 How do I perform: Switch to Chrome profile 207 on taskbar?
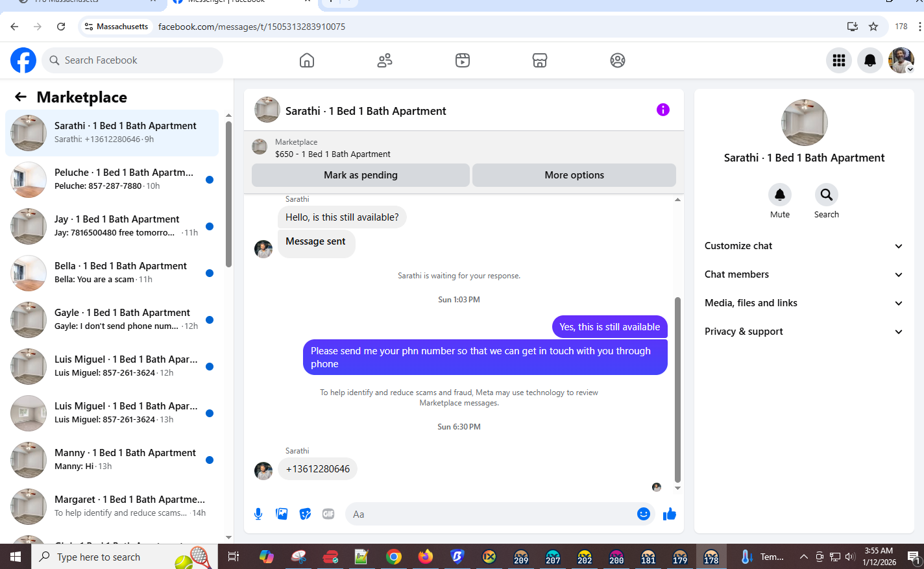click(x=553, y=557)
